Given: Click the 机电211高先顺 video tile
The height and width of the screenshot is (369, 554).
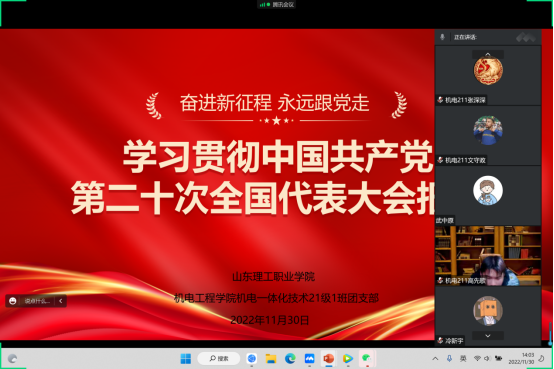Looking at the screenshot, I should coord(488,256).
